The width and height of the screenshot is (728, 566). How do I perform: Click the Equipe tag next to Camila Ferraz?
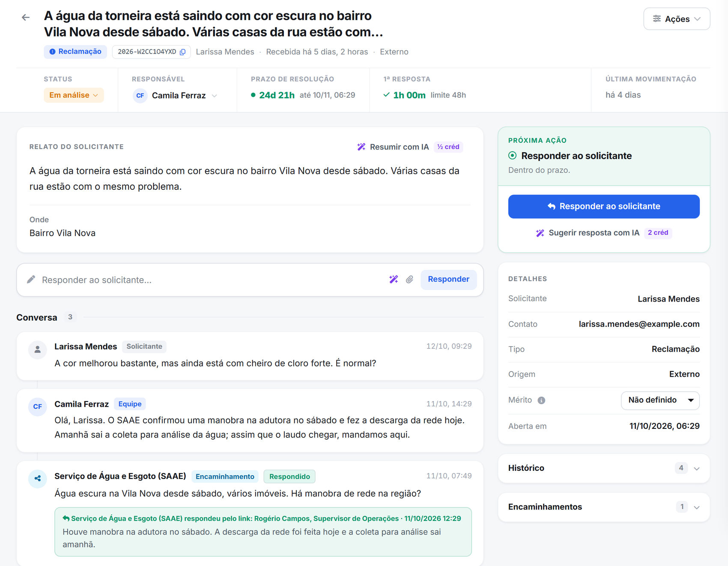[x=130, y=404]
